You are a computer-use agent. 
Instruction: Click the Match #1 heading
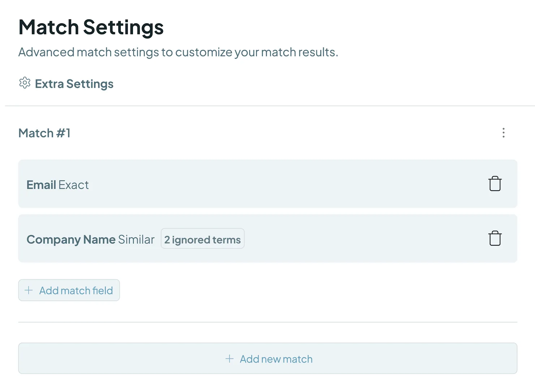point(44,133)
